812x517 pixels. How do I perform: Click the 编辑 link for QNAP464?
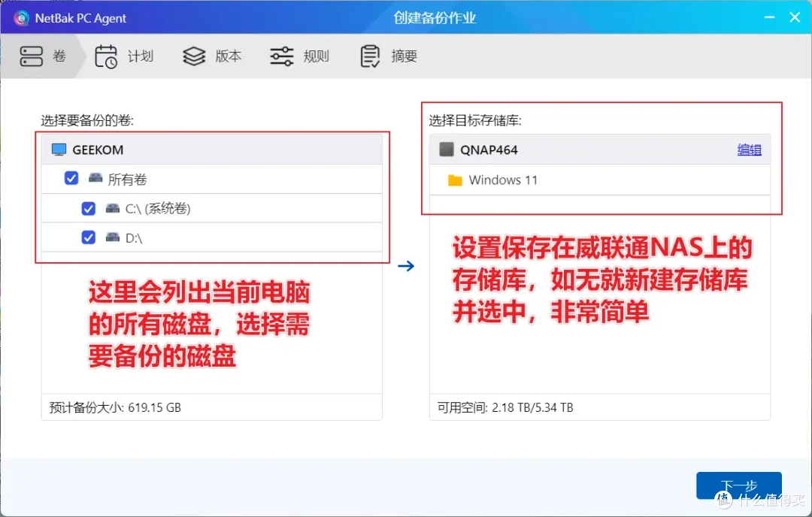[750, 150]
